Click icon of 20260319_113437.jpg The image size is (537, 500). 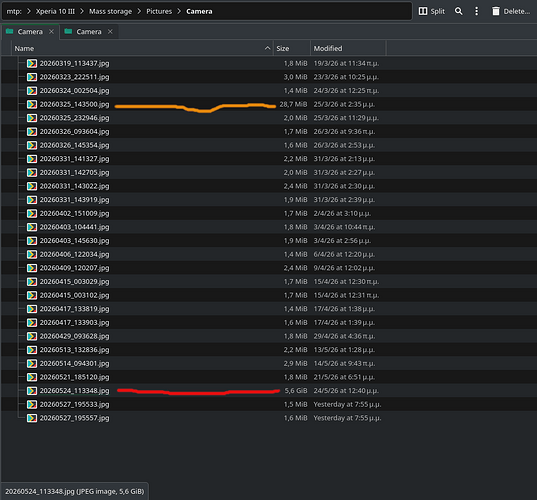pyautogui.click(x=32, y=63)
